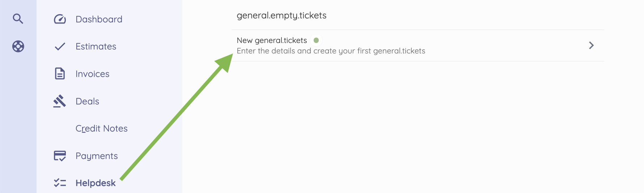This screenshot has width=644, height=193.
Task: Open the Dashboard menu item
Action: coord(99,19)
